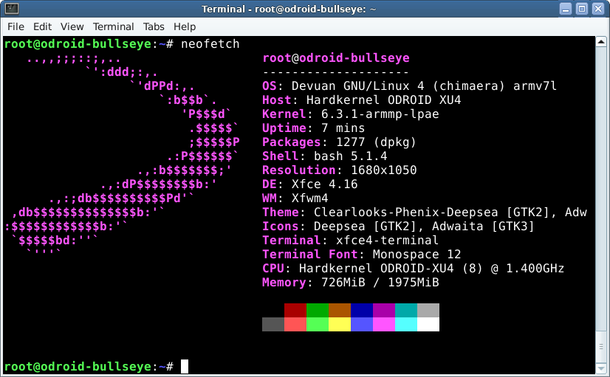The image size is (610, 377).
Task: Click the 'Terminal: xfce4-terminal' line
Action: point(350,240)
